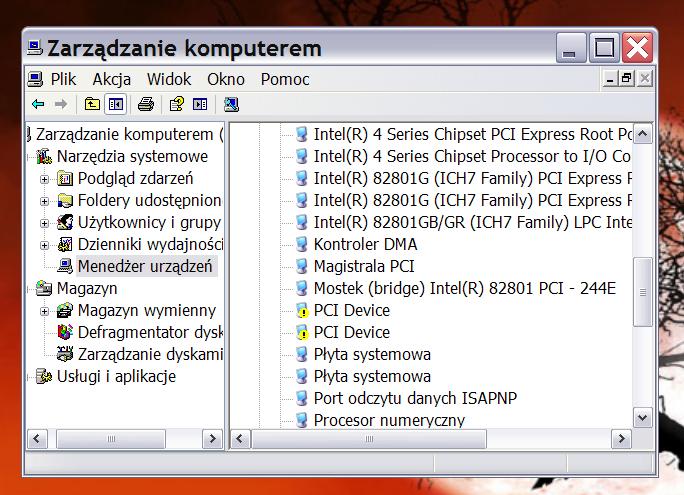The height and width of the screenshot is (495, 684).
Task: Select Menedżer urządzeń in the tree
Action: [145, 266]
